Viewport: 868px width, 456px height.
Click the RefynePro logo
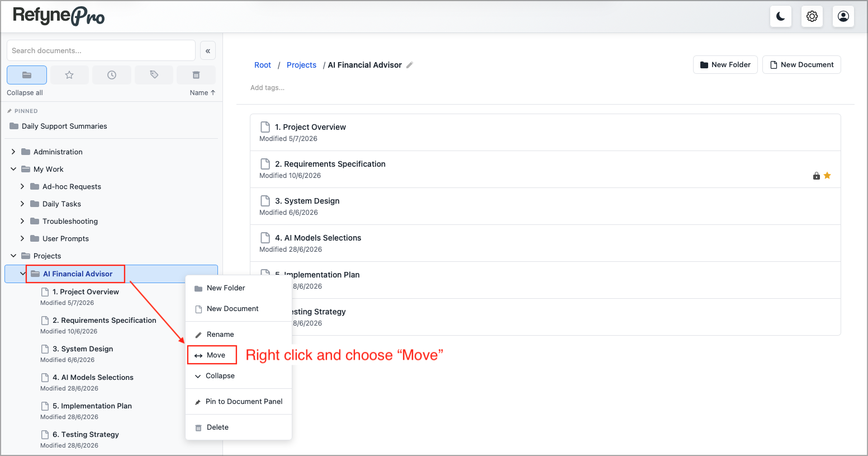(x=59, y=16)
